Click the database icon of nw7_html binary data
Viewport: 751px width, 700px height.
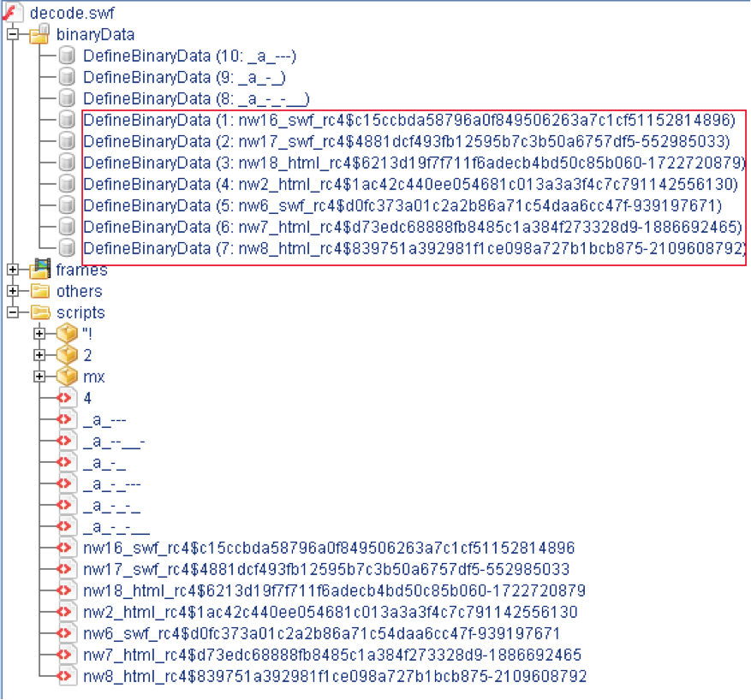coord(67,226)
